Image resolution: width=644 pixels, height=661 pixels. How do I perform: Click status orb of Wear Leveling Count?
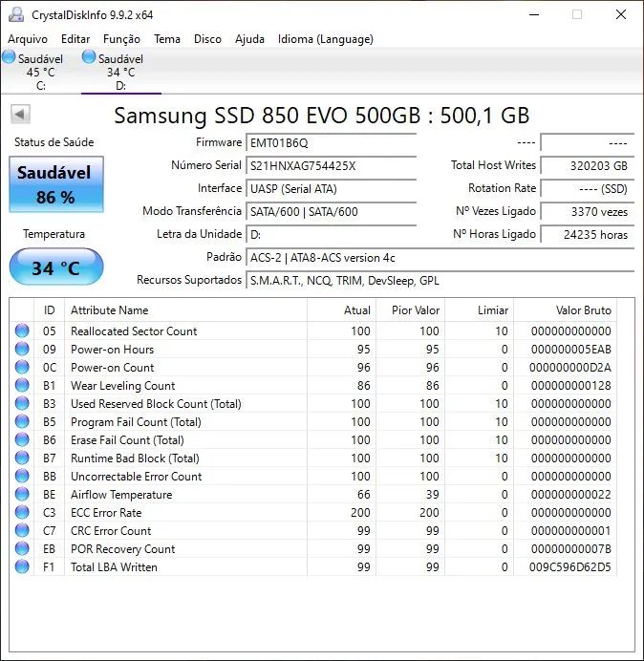coord(22,385)
